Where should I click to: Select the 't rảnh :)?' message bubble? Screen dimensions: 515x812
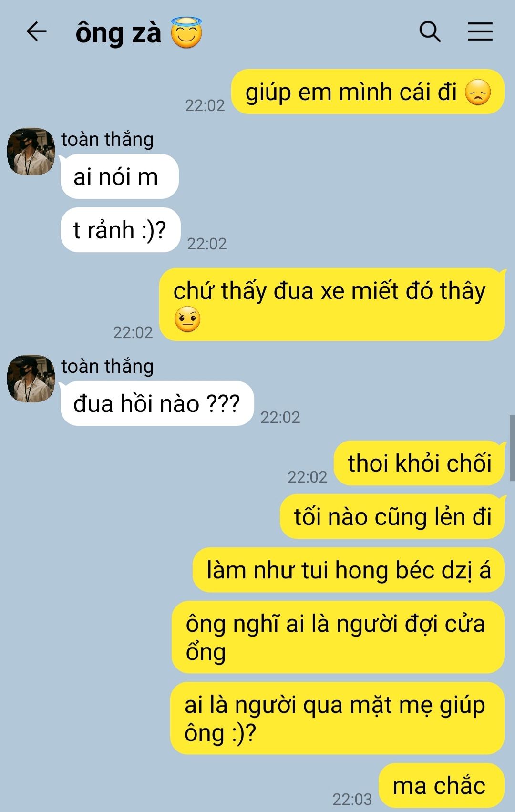point(120,230)
